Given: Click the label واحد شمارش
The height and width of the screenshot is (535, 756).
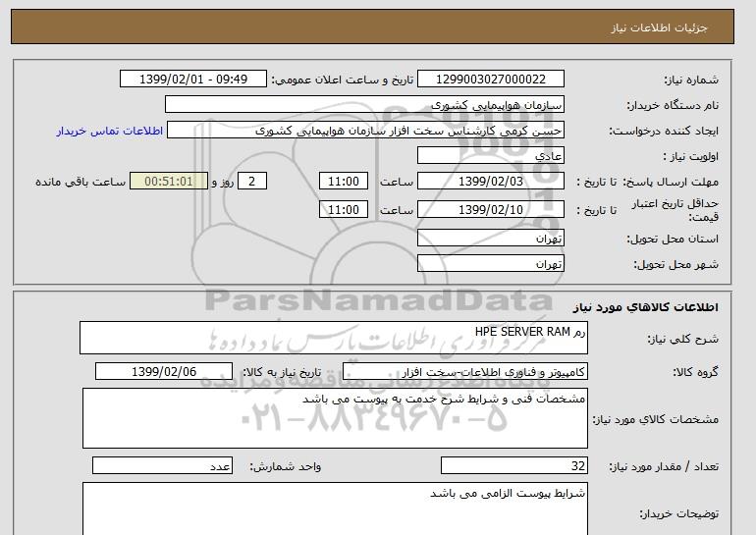Looking at the screenshot, I should [286, 466].
